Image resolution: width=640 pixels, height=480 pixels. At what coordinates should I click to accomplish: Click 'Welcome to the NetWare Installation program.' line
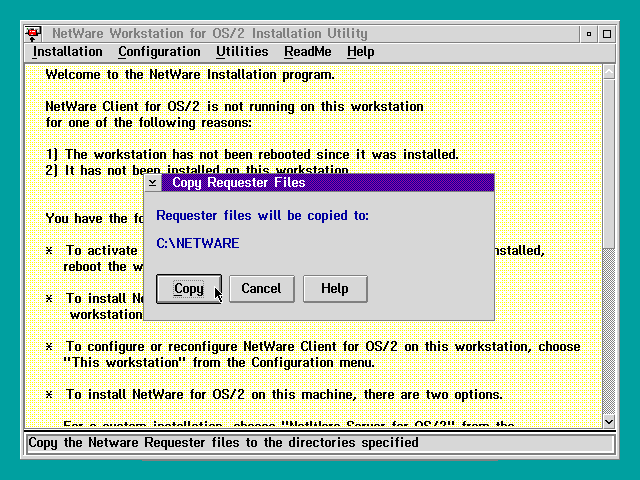click(x=190, y=75)
